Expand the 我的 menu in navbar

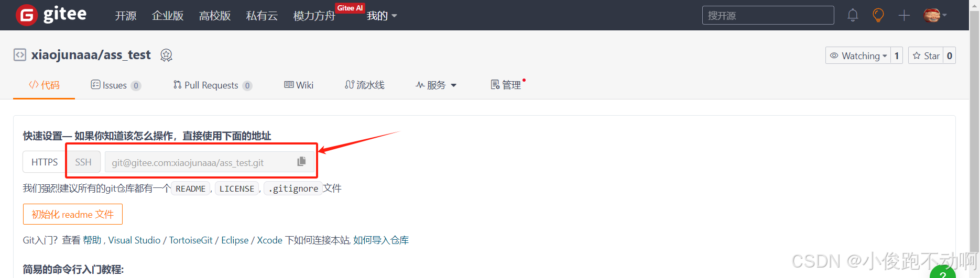[x=382, y=16]
